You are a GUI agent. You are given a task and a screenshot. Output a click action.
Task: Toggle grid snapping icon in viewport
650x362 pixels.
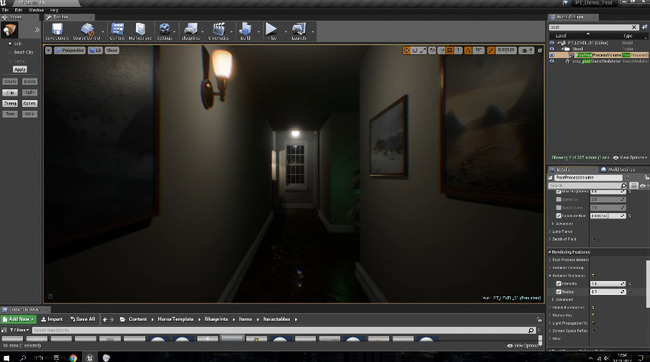click(x=450, y=50)
